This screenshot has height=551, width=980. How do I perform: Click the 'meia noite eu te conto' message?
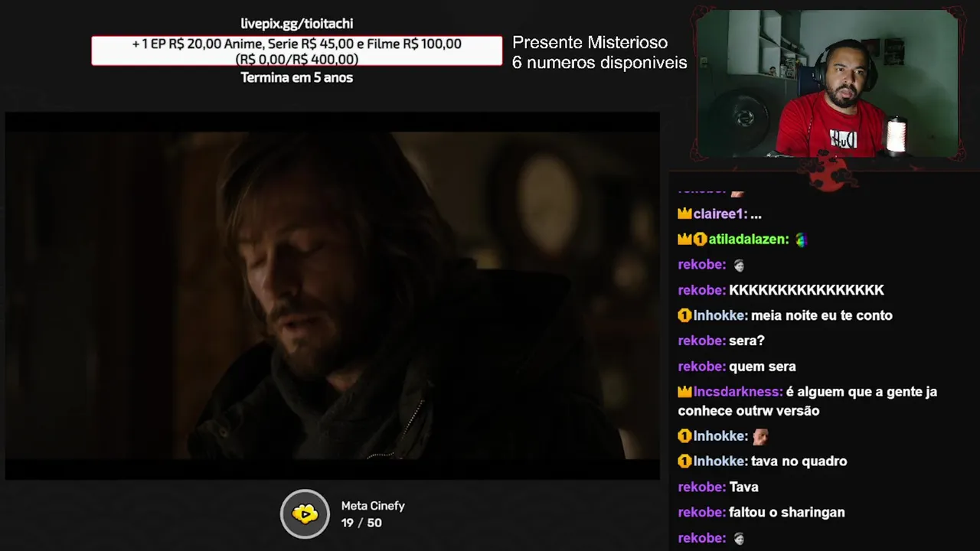pos(822,315)
